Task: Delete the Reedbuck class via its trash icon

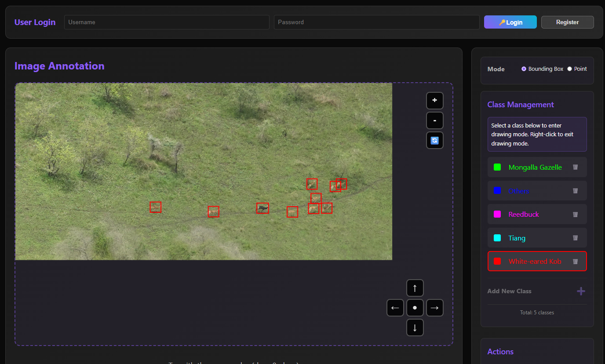Action: tap(575, 214)
